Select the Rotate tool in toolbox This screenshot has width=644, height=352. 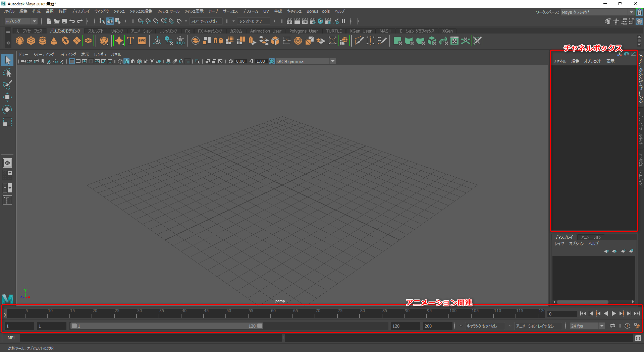(x=7, y=110)
